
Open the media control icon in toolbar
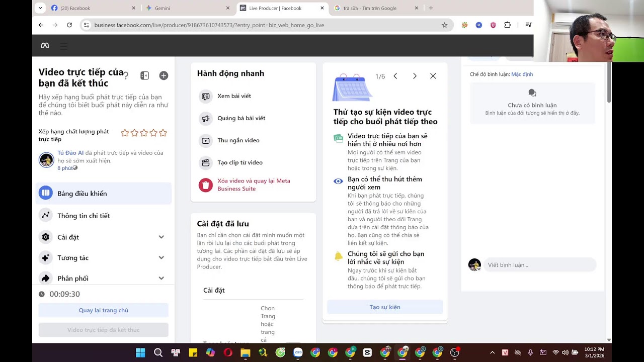pos(528,25)
